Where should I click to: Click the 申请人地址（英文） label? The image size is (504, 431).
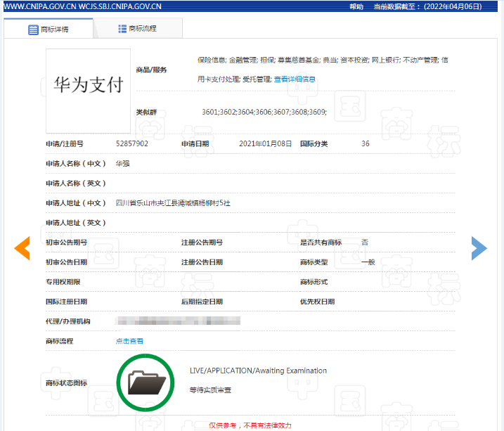[76, 223]
